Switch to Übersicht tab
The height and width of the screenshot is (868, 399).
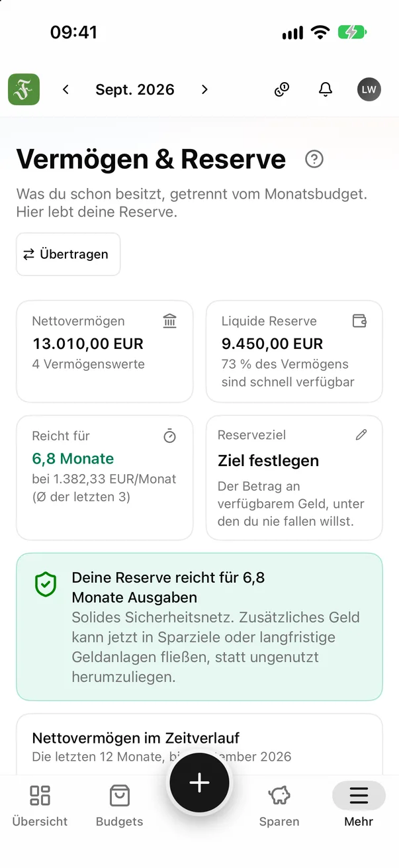tap(40, 805)
